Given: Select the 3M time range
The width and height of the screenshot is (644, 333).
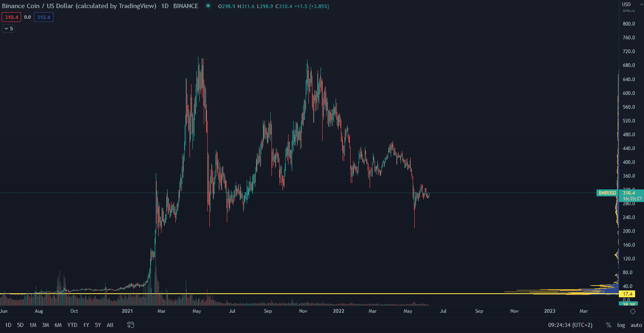Looking at the screenshot, I should coord(45,325).
